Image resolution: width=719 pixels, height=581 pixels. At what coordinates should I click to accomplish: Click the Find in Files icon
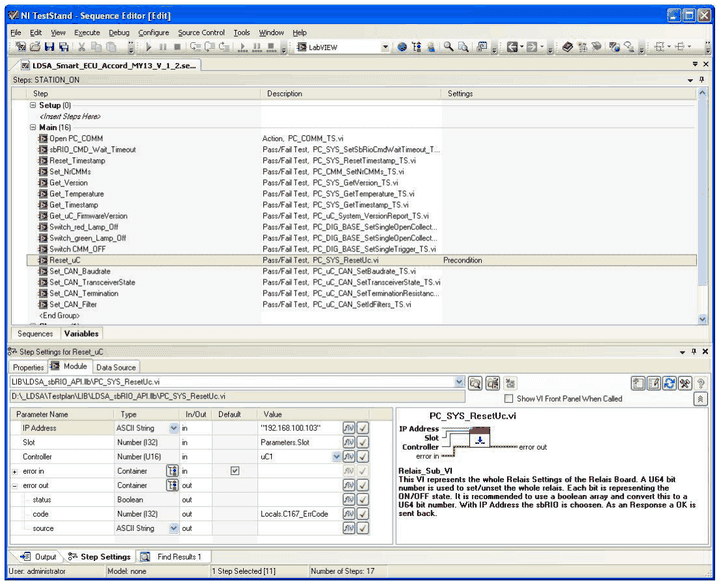pyautogui.click(x=464, y=47)
